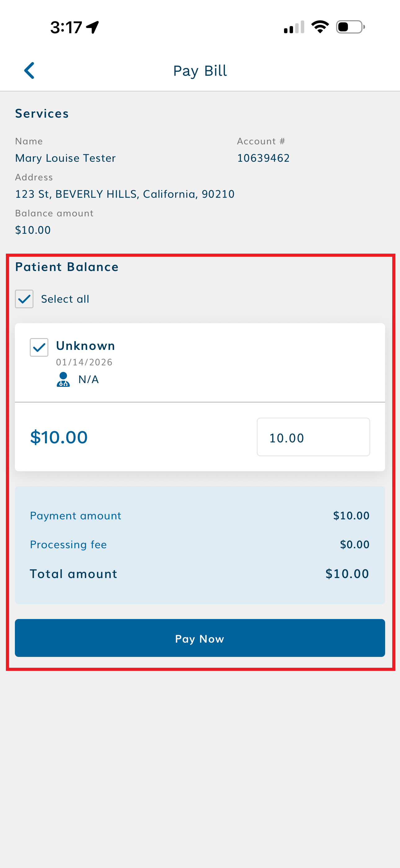The image size is (400, 868).
Task: Uncheck the Select all checkbox
Action: (x=24, y=299)
